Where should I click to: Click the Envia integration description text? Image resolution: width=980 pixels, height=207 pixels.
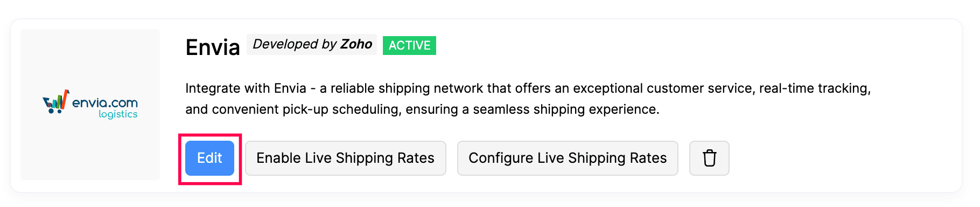(528, 99)
